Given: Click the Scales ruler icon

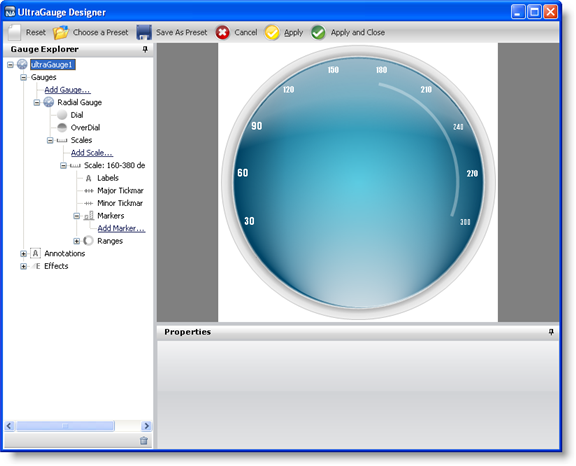Looking at the screenshot, I should pos(62,140).
